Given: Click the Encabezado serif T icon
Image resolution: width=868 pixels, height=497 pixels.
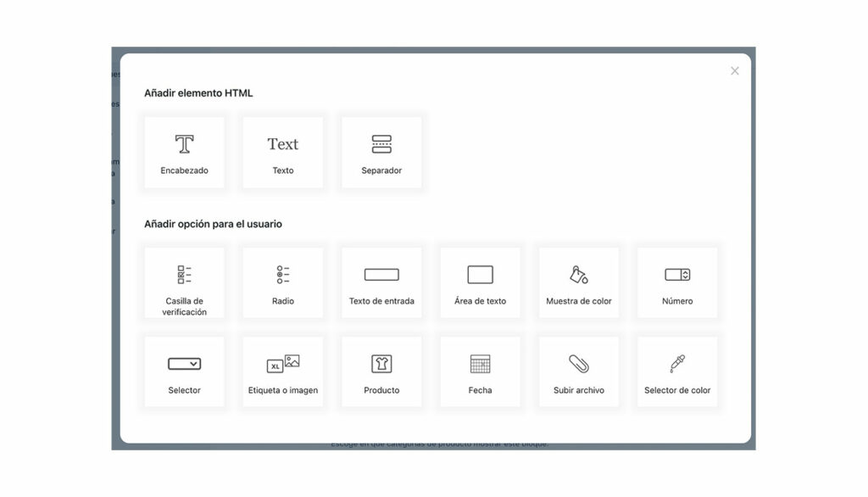Looking at the screenshot, I should [x=184, y=142].
